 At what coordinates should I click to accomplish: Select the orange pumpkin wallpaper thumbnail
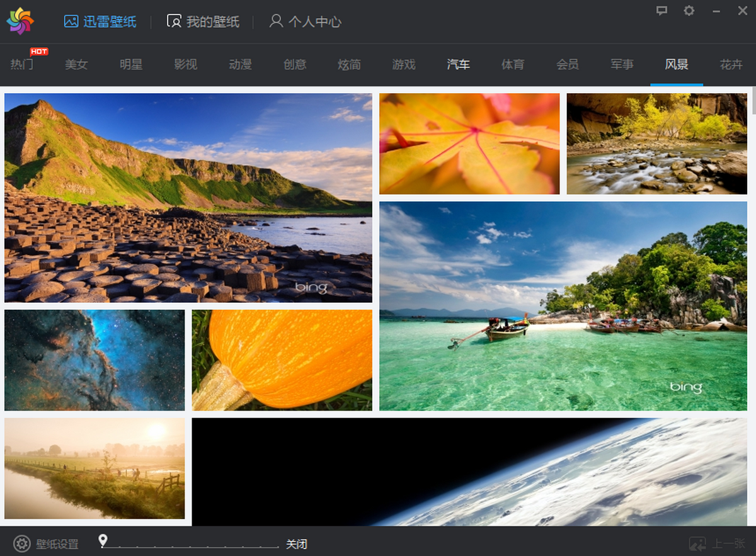point(282,360)
